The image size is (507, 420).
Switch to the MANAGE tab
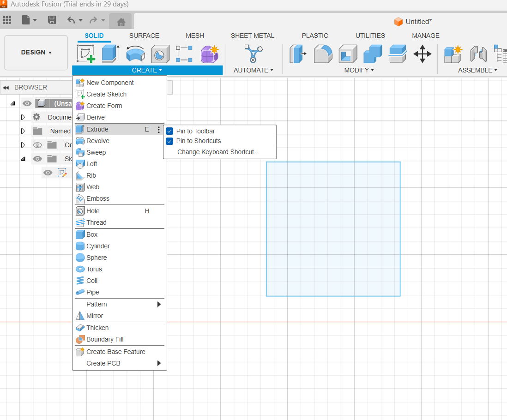click(426, 36)
